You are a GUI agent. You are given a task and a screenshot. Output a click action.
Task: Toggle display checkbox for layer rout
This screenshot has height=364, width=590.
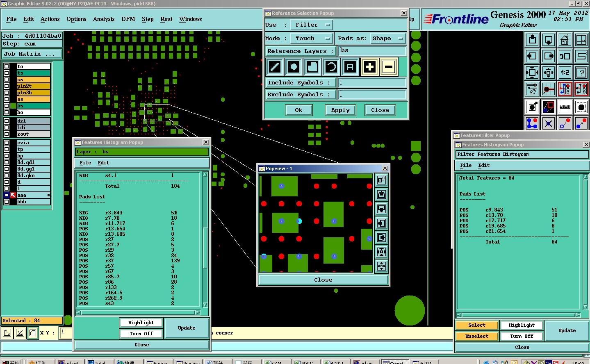pos(7,134)
